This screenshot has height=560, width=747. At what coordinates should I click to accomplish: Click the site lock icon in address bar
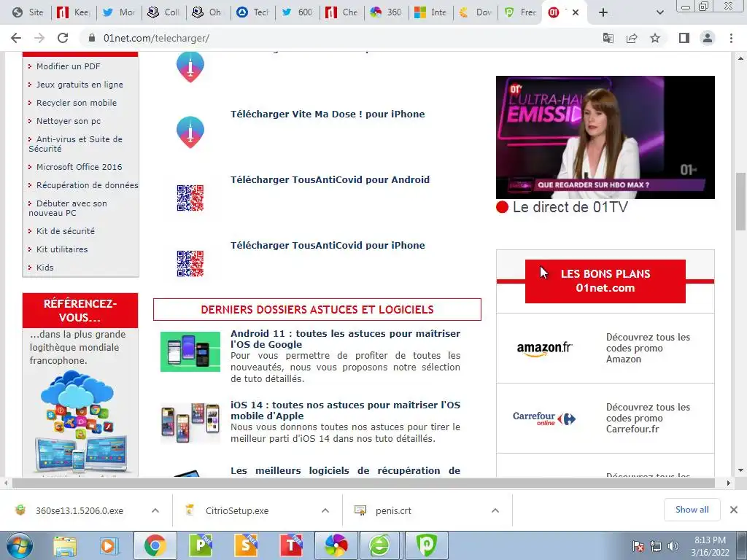pyautogui.click(x=92, y=38)
